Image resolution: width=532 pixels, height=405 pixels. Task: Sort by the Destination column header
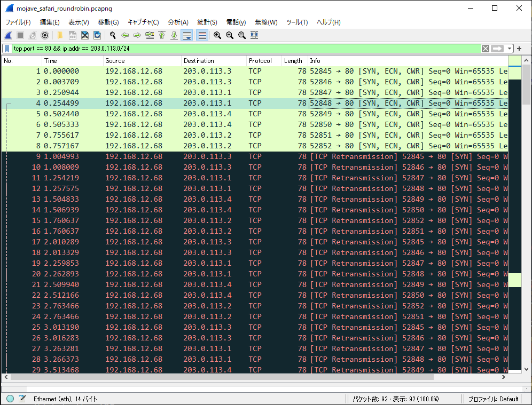tap(214, 61)
